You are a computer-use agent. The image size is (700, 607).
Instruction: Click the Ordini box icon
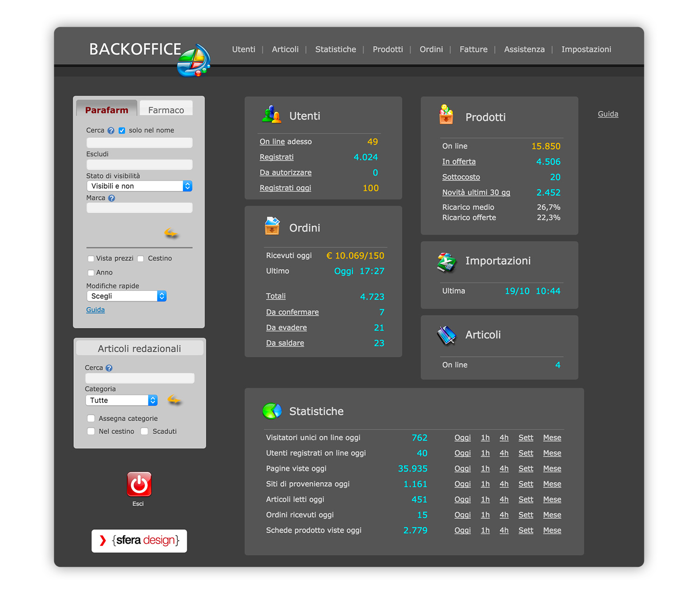273,226
